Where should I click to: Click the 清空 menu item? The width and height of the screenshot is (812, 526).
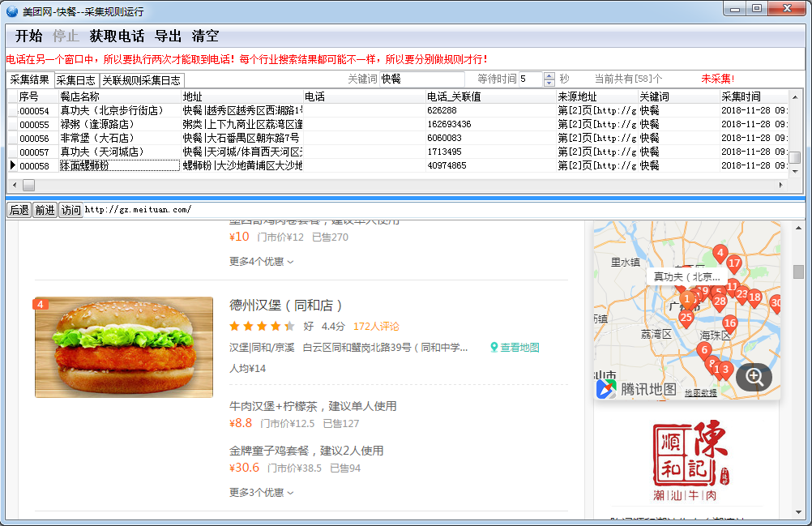[205, 36]
